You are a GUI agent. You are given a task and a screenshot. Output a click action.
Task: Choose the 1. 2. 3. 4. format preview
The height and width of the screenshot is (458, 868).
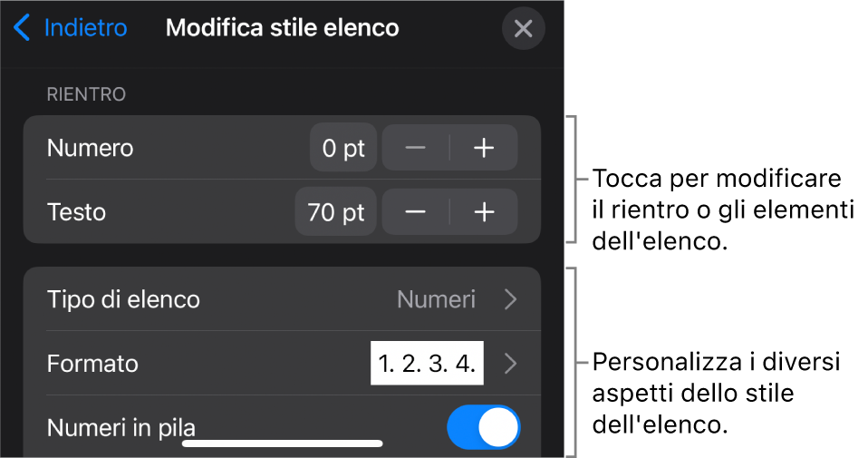coord(427,364)
